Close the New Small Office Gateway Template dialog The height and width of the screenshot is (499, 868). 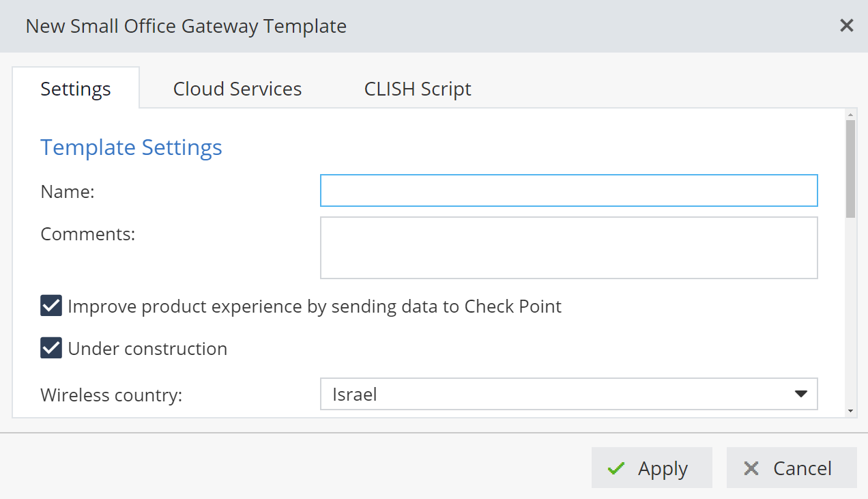(x=846, y=26)
